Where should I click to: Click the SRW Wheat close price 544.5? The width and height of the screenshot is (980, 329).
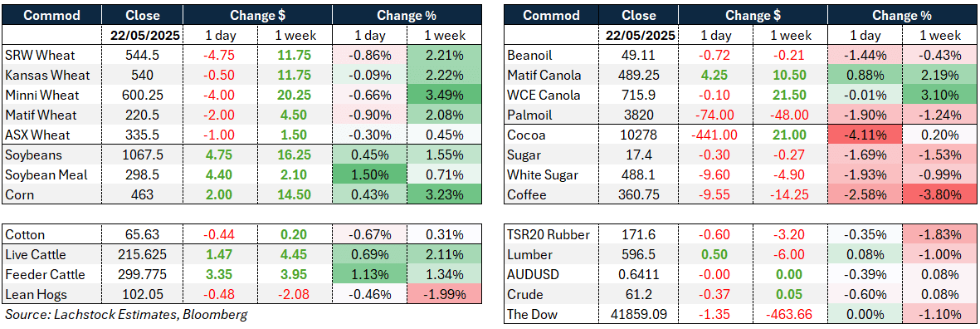pyautogui.click(x=143, y=55)
